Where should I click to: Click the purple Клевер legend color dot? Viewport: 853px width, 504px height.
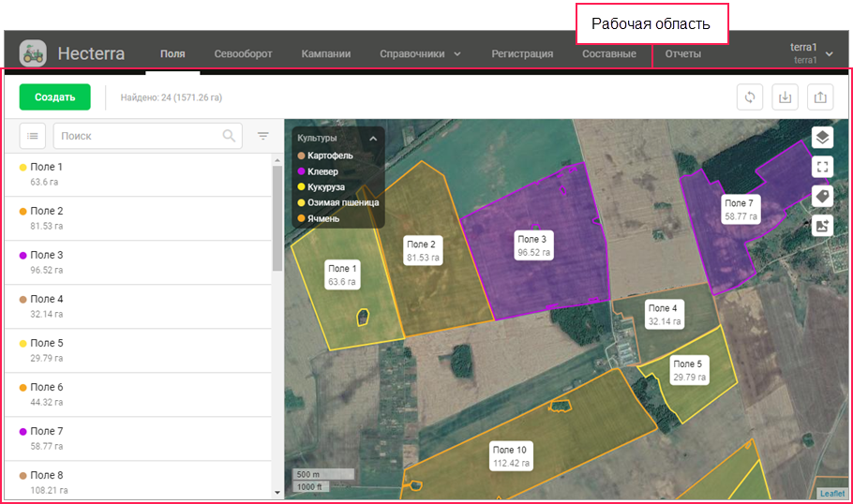(x=301, y=171)
